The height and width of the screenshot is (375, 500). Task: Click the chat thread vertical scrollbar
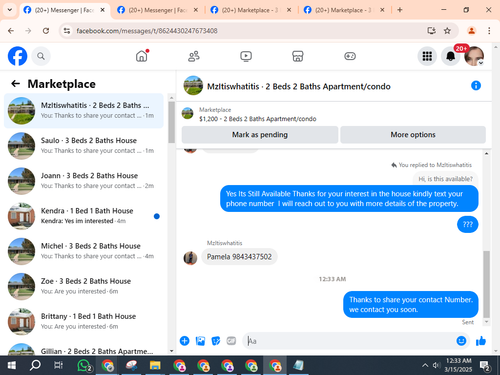[x=486, y=284]
